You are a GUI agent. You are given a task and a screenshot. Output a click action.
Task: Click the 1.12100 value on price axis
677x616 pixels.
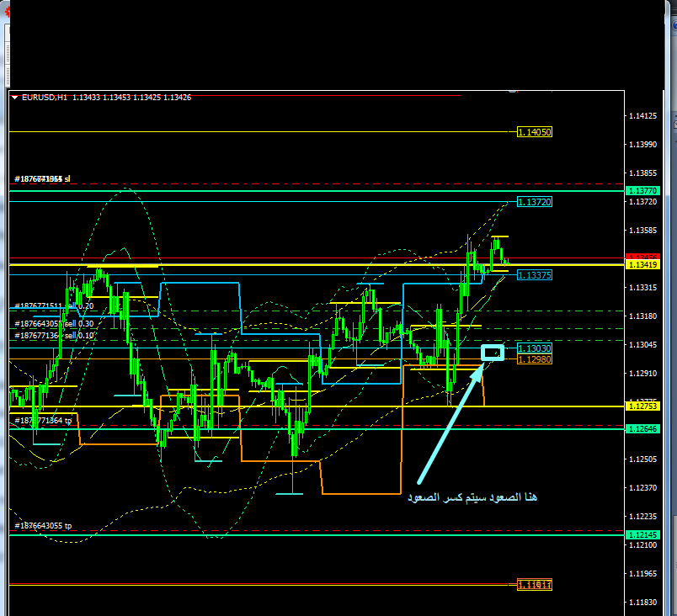coord(642,544)
